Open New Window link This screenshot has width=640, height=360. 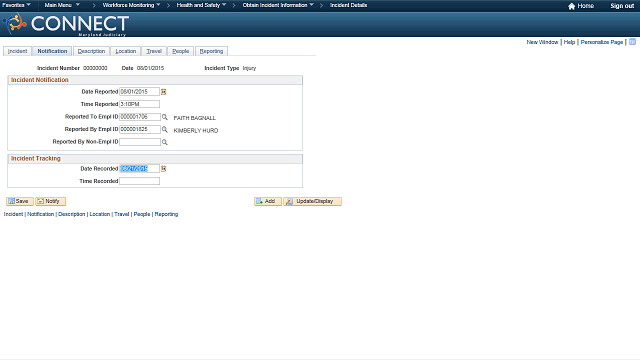point(542,42)
